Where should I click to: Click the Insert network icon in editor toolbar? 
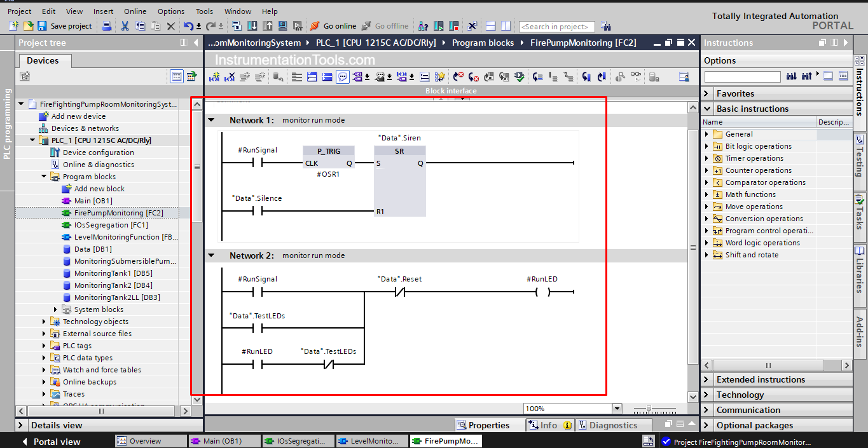pos(214,77)
